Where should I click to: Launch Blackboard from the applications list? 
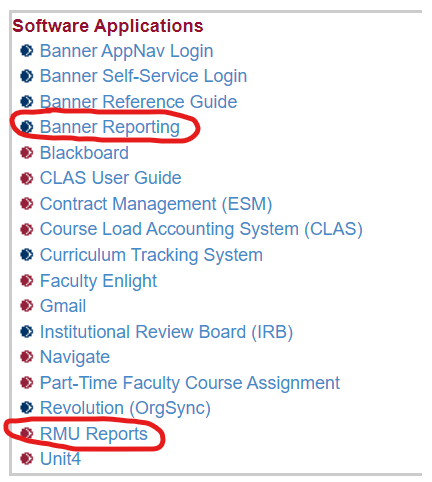pos(84,153)
